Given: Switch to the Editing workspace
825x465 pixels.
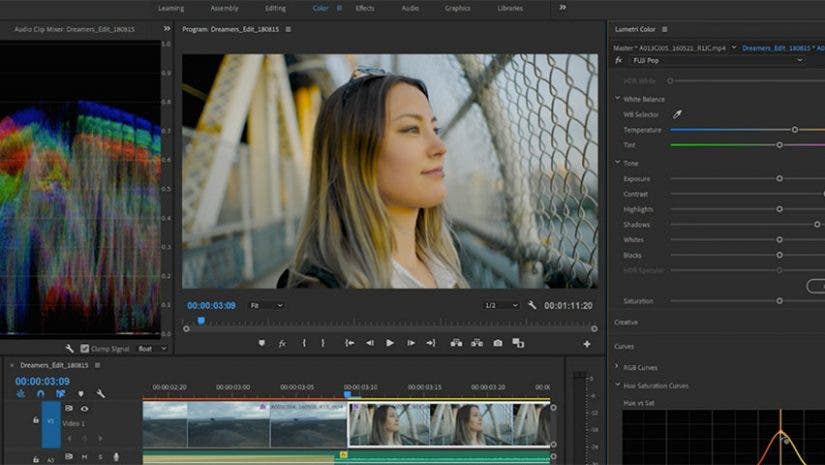Looking at the screenshot, I should pyautogui.click(x=275, y=8).
